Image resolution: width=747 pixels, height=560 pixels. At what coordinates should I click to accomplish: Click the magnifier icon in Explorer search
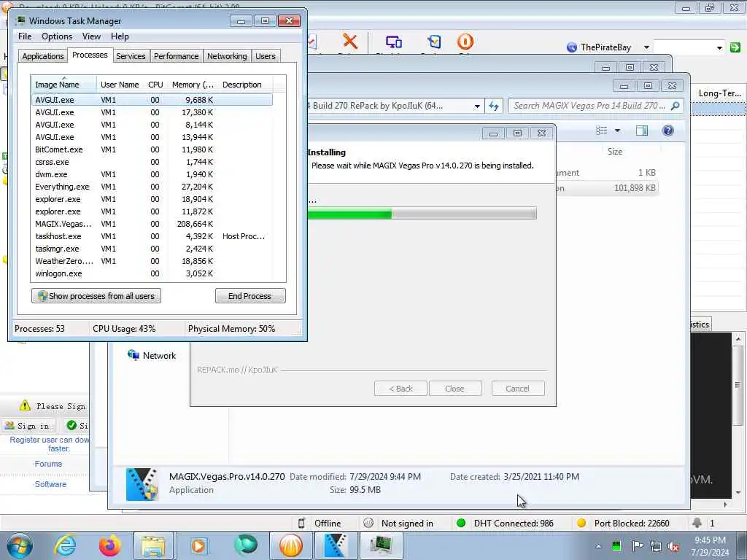(675, 106)
